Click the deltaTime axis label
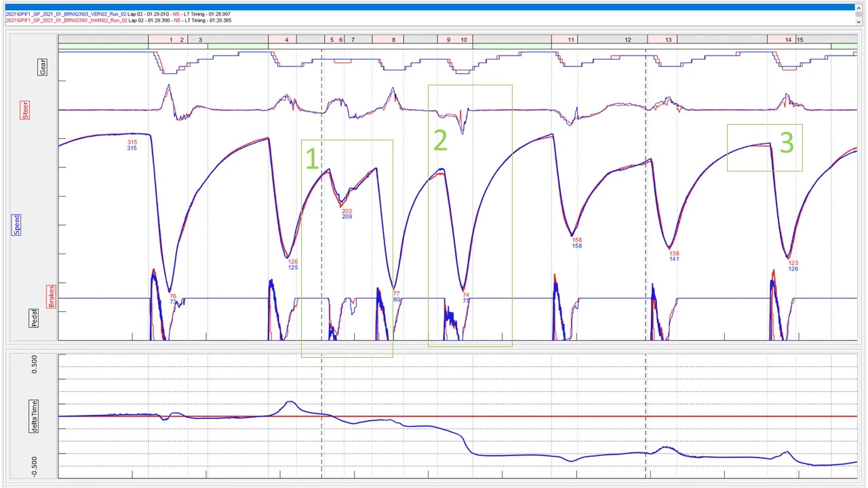The image size is (868, 488). [35, 416]
